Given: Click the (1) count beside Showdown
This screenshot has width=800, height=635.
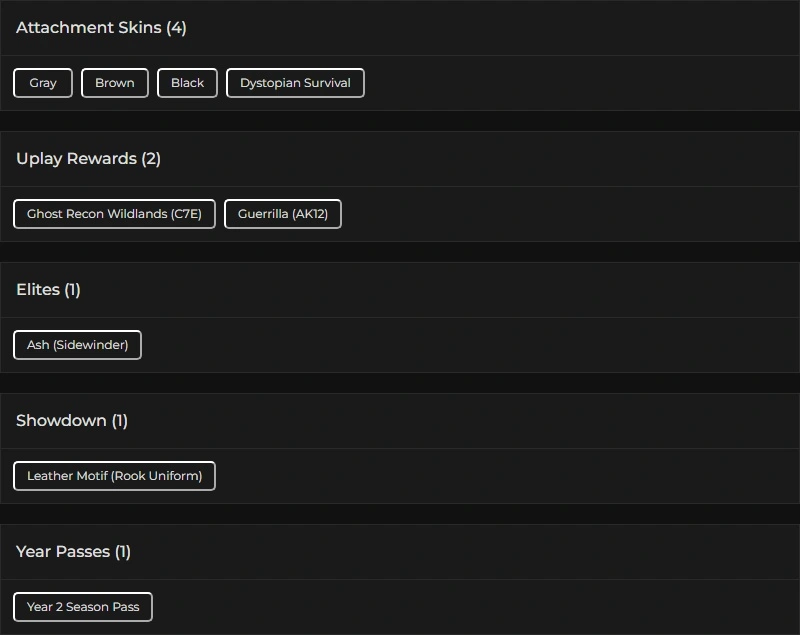Looking at the screenshot, I should click(x=120, y=421).
